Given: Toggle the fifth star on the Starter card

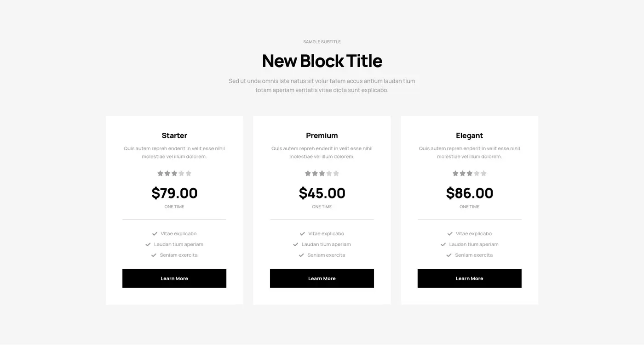Looking at the screenshot, I should pos(189,173).
